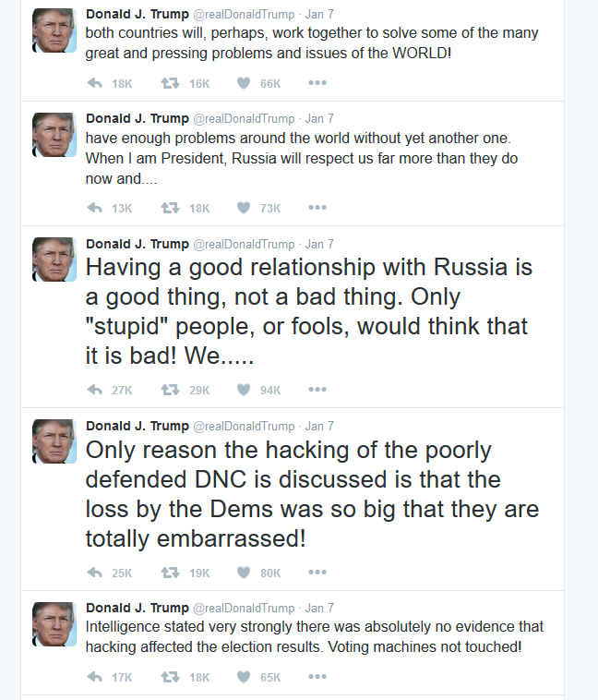This screenshot has width=598, height=700.
Task: Open the profile picture on the DNC hacking tweet
Action: click(x=54, y=442)
